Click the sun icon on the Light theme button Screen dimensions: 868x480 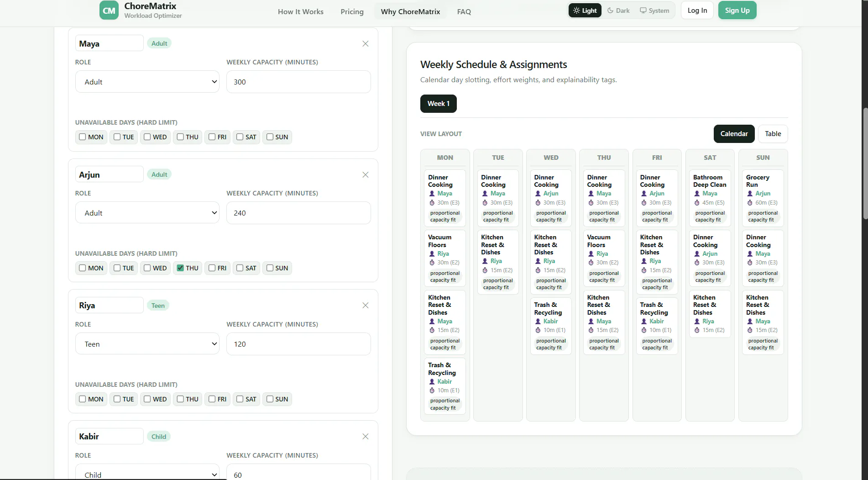pyautogui.click(x=576, y=11)
